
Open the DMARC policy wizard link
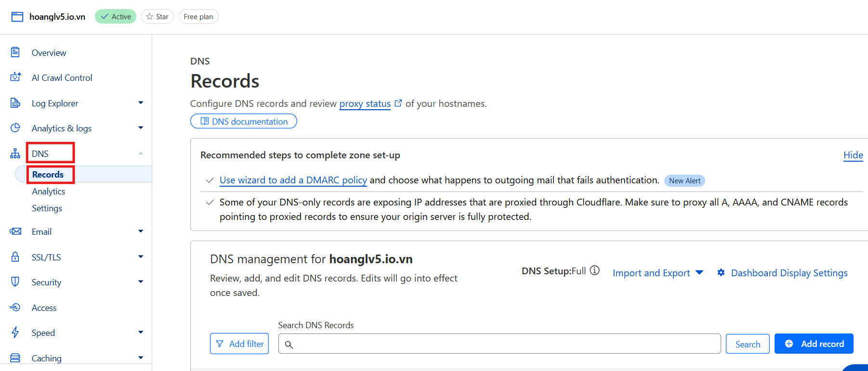293,180
